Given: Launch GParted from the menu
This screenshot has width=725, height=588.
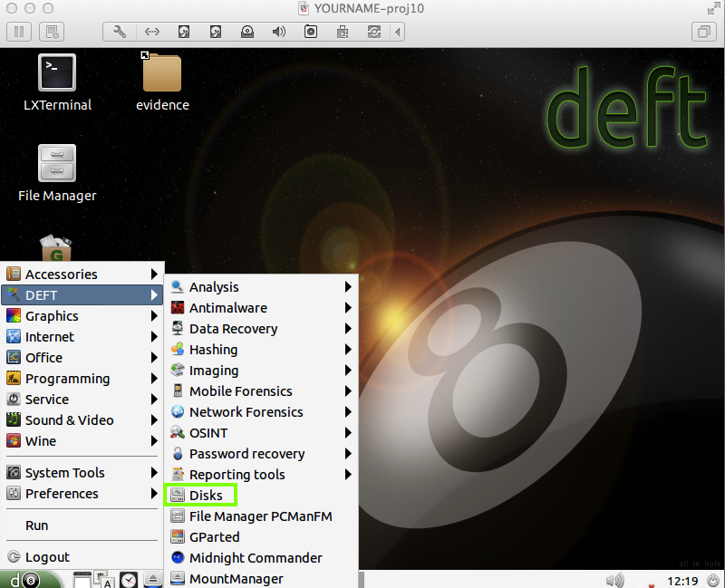Looking at the screenshot, I should point(214,537).
